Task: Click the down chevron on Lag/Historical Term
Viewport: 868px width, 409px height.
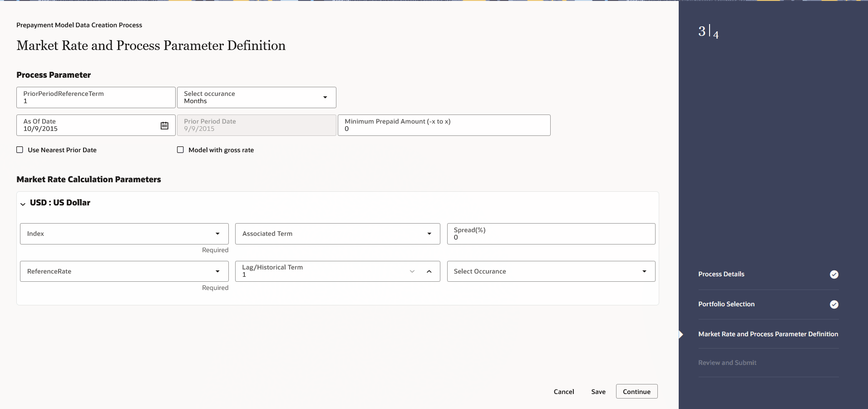Action: pos(412,271)
